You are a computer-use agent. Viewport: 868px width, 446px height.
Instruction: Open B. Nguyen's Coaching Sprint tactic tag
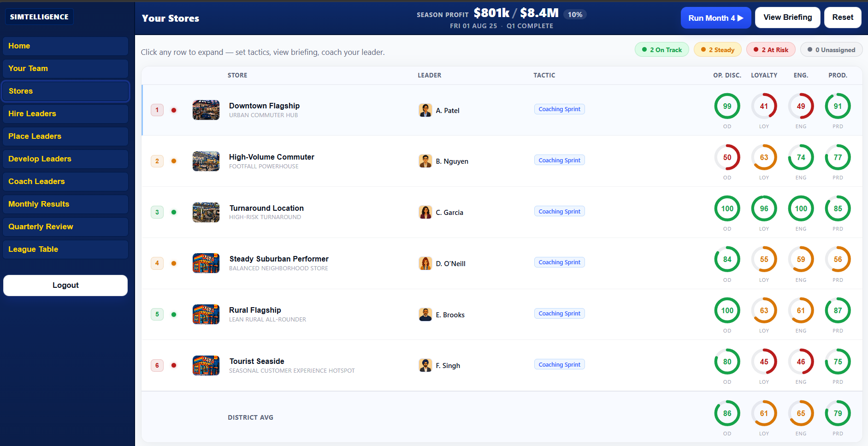tap(560, 160)
